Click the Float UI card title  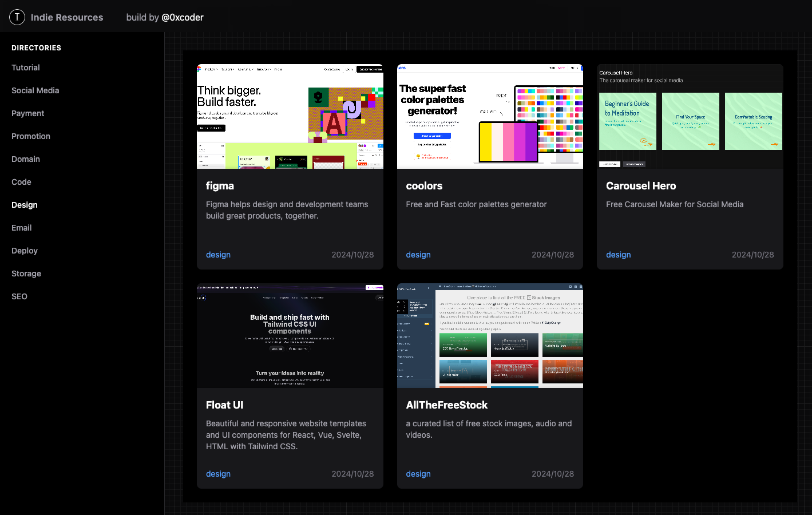(x=224, y=405)
